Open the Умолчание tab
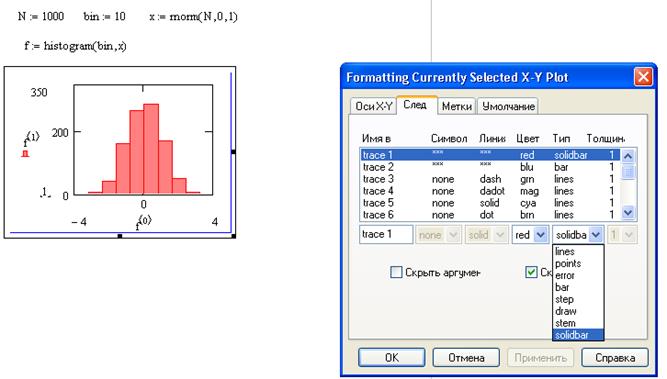 508,106
